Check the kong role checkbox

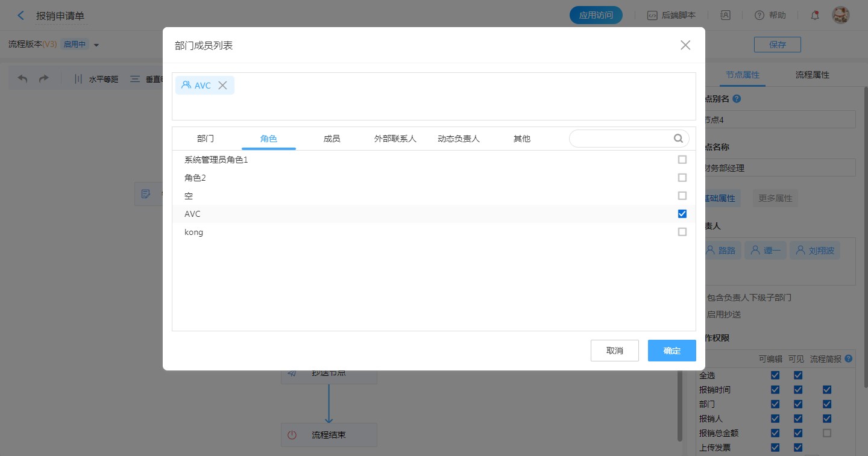coord(682,232)
